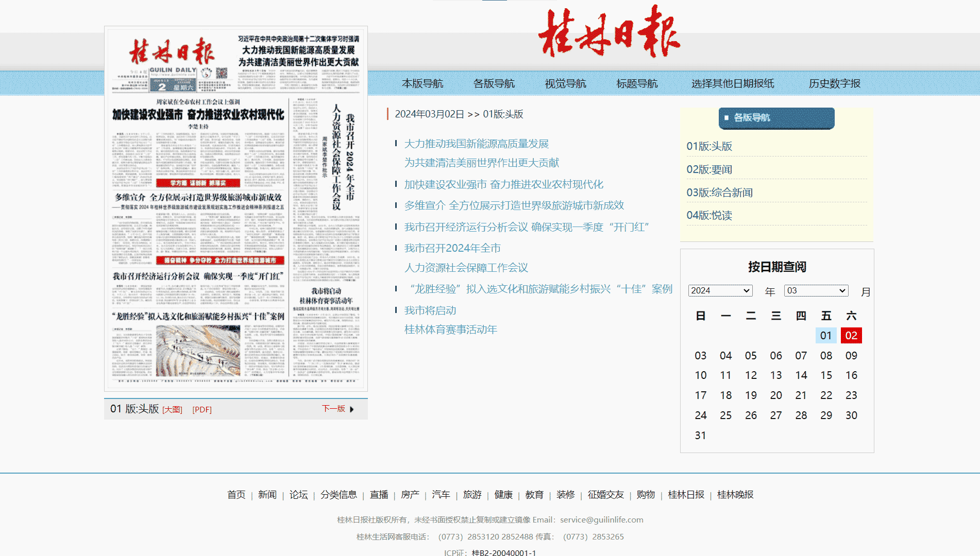Open 分类信息 footer link
Image resolution: width=980 pixels, height=556 pixels.
coord(339,495)
